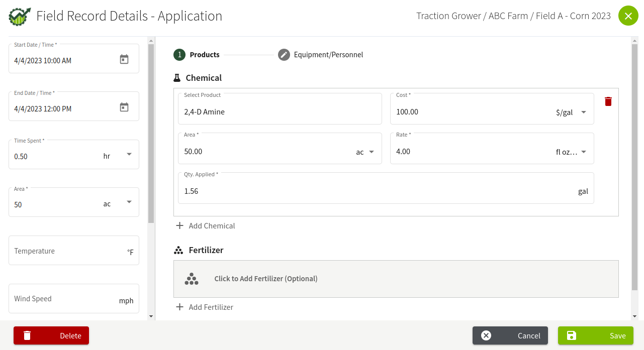
Task: Click the left panel scroll down arrow
Action: pos(151,316)
